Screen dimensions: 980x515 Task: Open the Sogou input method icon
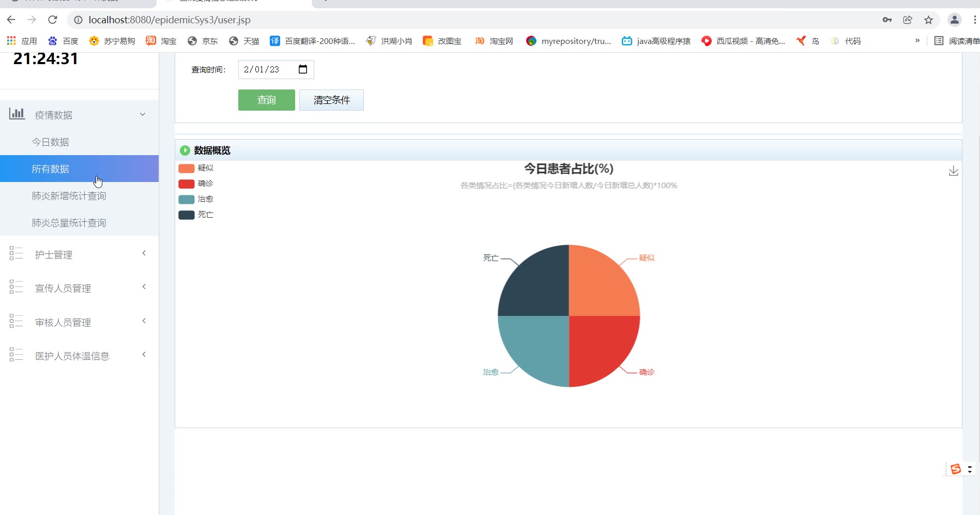click(x=956, y=469)
